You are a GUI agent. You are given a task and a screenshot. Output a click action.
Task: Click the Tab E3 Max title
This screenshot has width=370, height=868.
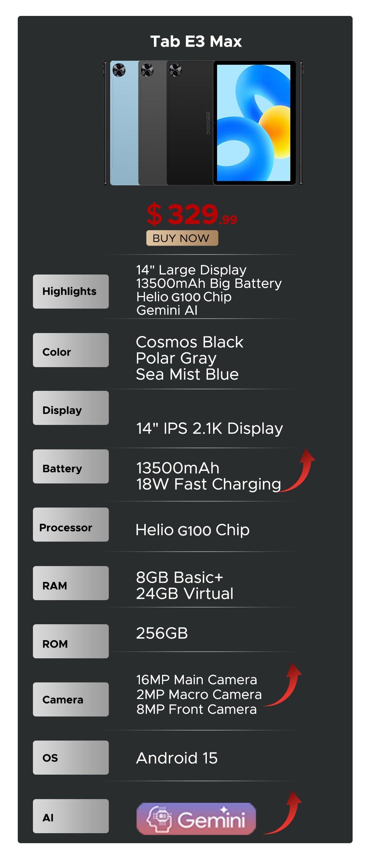coord(196,41)
